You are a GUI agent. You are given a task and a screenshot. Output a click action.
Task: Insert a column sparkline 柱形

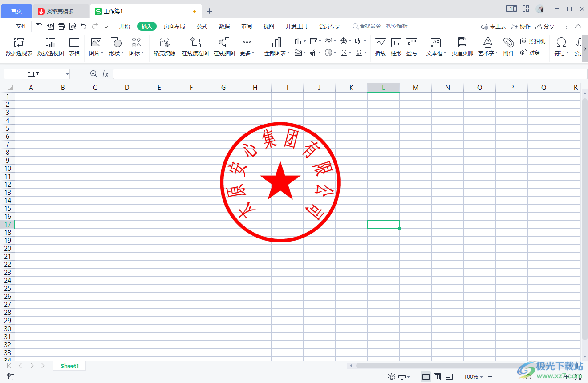(x=396, y=47)
